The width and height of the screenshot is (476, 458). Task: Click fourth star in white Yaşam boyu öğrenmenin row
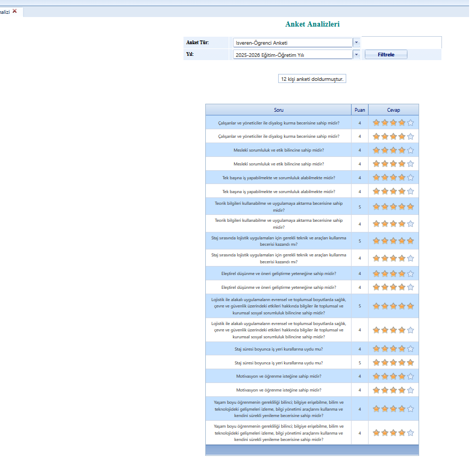(402, 433)
